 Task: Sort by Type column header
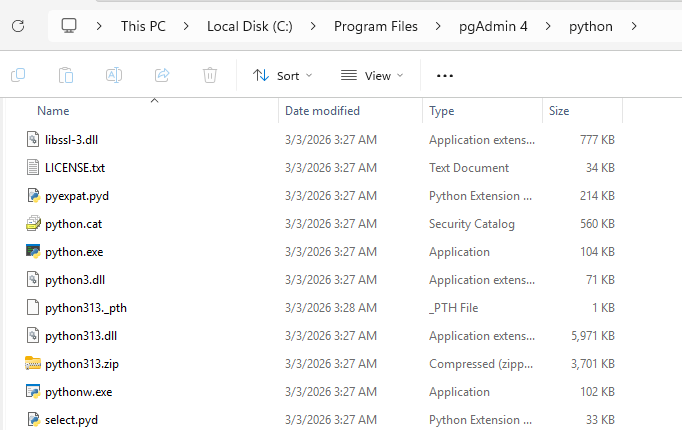pos(441,111)
